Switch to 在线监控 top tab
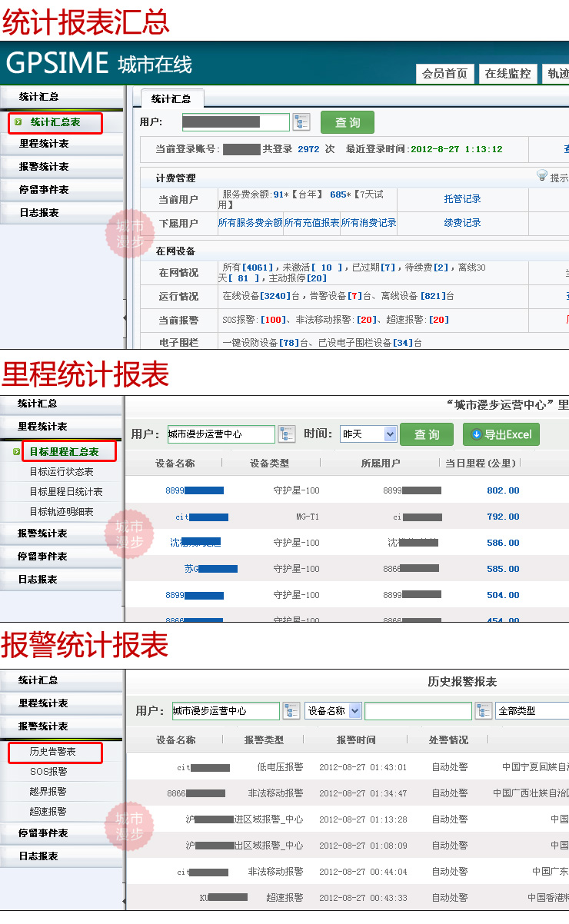 click(507, 74)
